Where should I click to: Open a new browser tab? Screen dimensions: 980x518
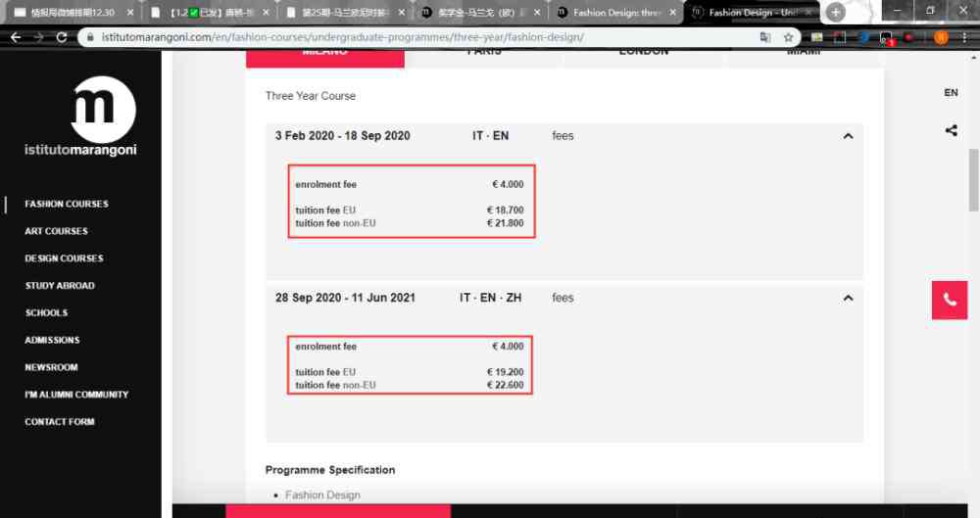(836, 12)
